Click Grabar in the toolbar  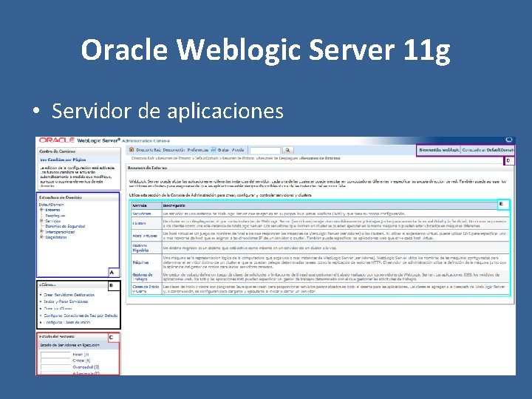click(223, 150)
